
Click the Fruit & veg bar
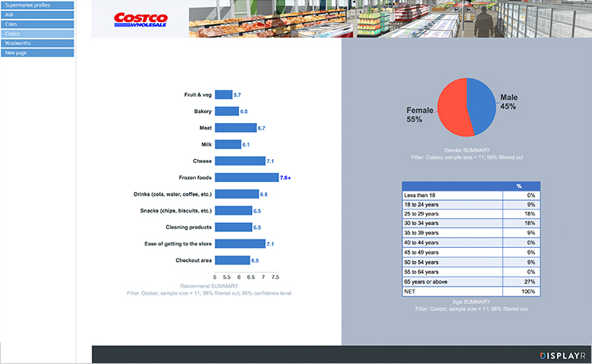point(223,95)
